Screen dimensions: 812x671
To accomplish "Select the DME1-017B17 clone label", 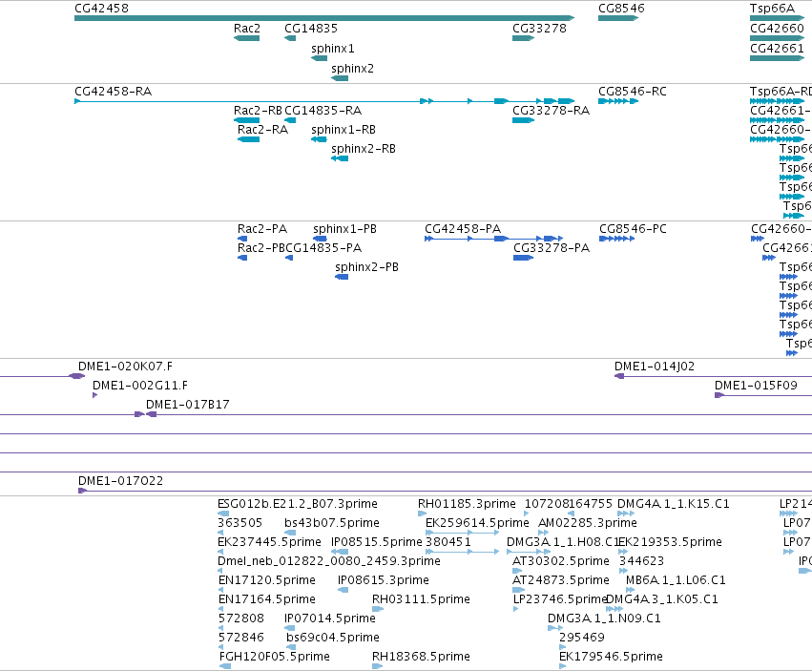I will click(x=187, y=405).
